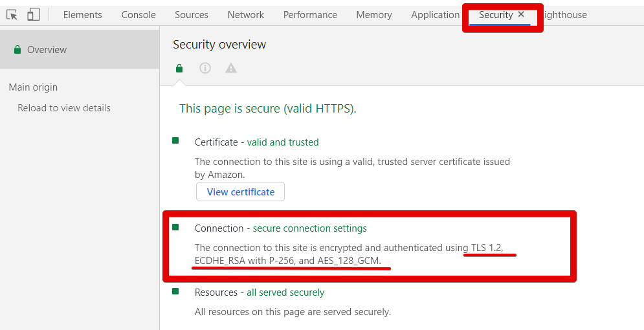Switch to the Performance tab

point(310,15)
